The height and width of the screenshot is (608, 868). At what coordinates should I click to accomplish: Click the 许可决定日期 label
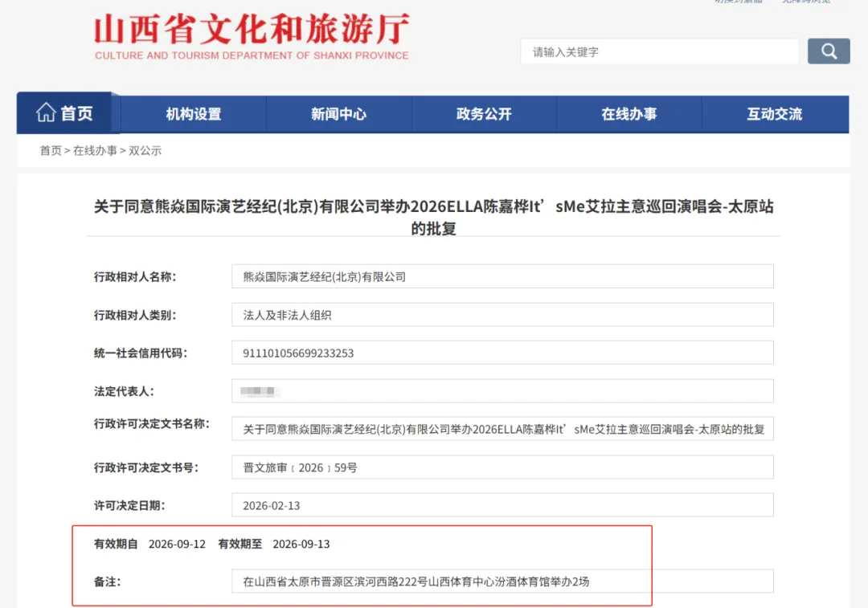pos(129,506)
